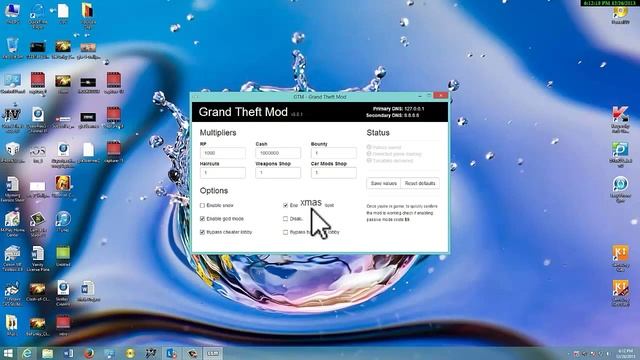Click the Cash multiplier input field
Image resolution: width=640 pixels, height=360 pixels.
(278, 153)
